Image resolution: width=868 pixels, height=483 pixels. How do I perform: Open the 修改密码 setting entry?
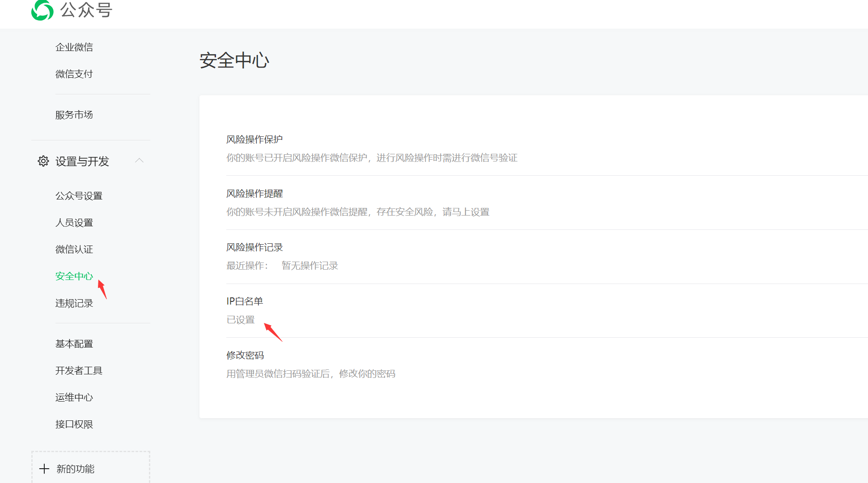coord(245,356)
